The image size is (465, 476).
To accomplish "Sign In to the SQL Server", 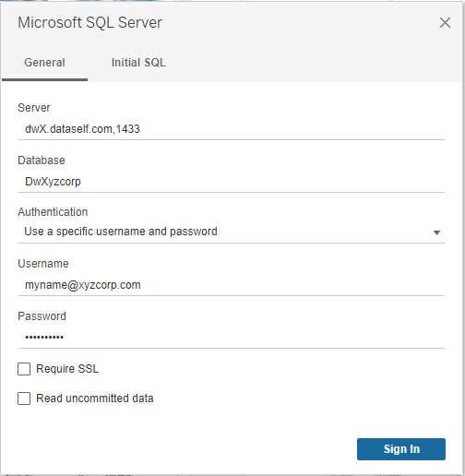I will pos(401,449).
